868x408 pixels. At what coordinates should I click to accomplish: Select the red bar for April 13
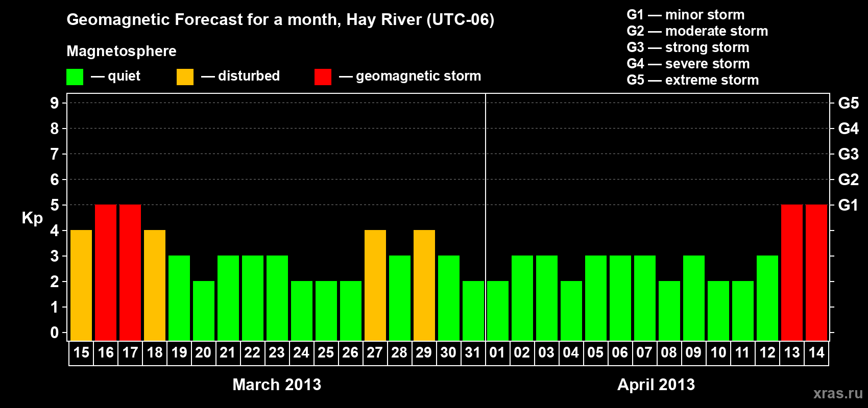(792, 272)
